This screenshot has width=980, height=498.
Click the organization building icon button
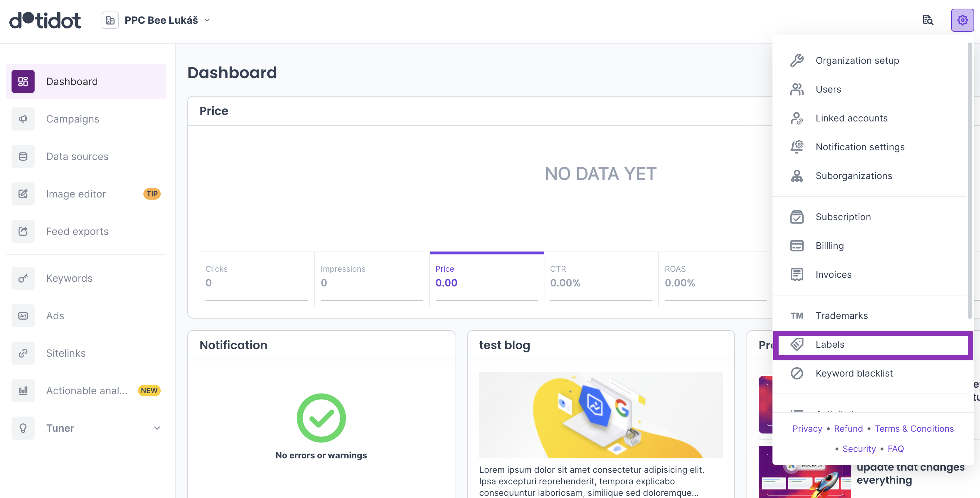110,20
